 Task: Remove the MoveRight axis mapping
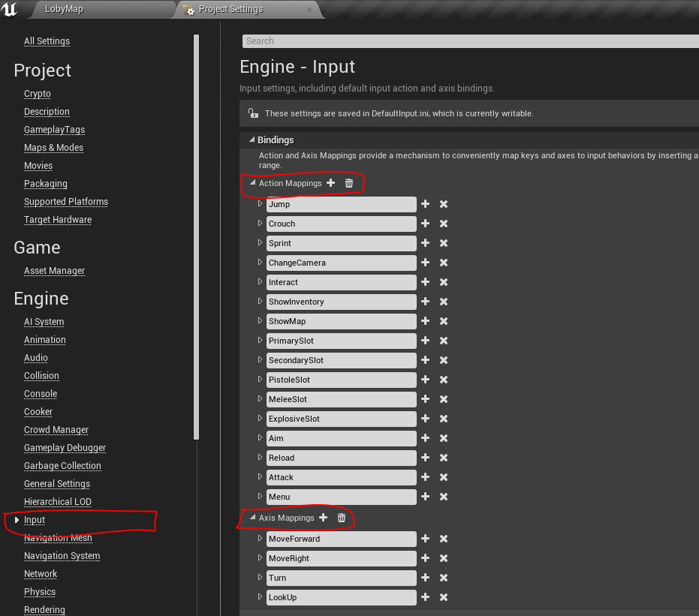(x=444, y=558)
